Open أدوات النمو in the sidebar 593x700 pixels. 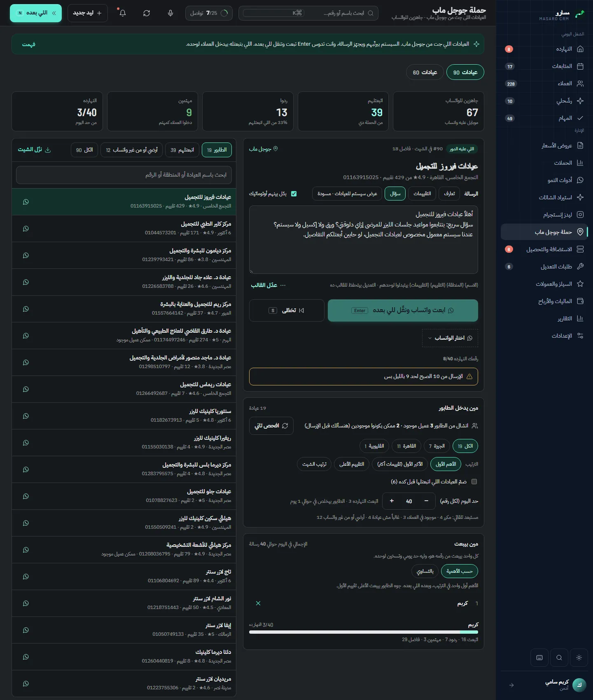[544, 180]
